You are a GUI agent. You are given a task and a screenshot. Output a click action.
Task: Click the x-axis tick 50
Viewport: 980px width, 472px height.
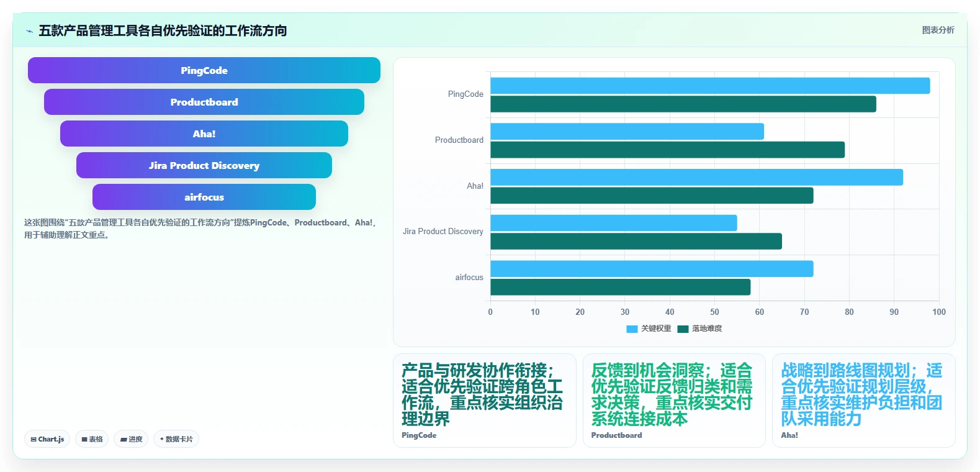pyautogui.click(x=714, y=312)
